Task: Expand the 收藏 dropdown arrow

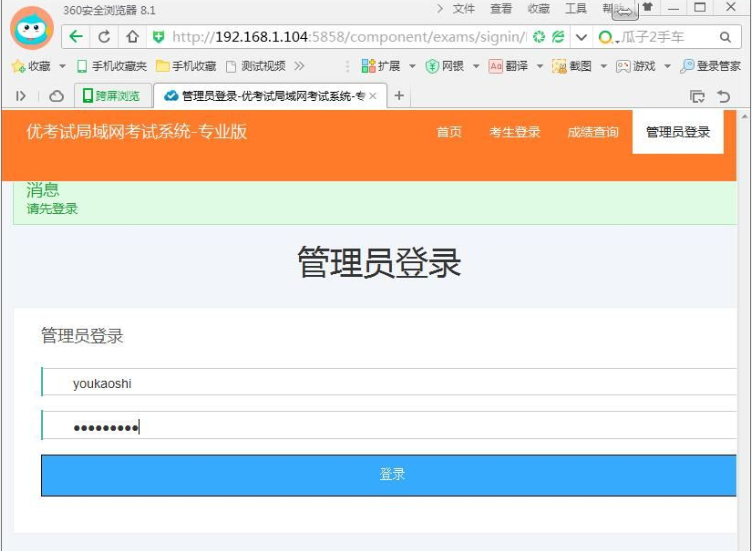Action: 62,66
